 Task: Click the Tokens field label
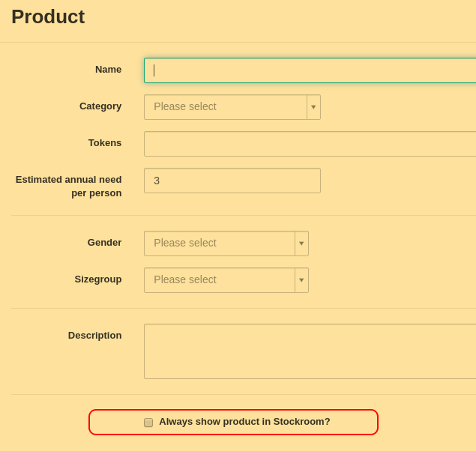coord(105,143)
